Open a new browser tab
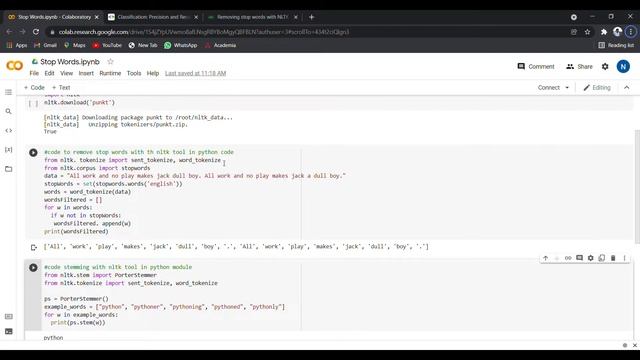 [311, 17]
